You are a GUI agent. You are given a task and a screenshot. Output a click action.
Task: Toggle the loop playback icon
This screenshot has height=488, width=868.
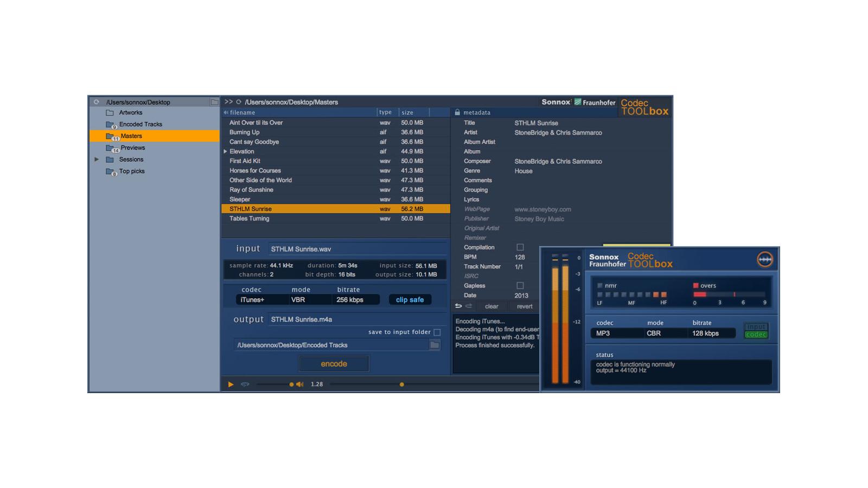pyautogui.click(x=245, y=384)
